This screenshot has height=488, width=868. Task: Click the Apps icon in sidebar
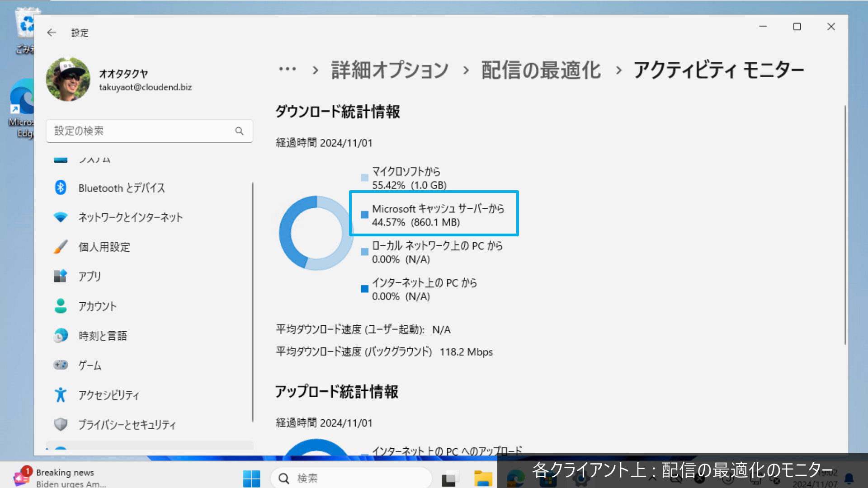[61, 276]
